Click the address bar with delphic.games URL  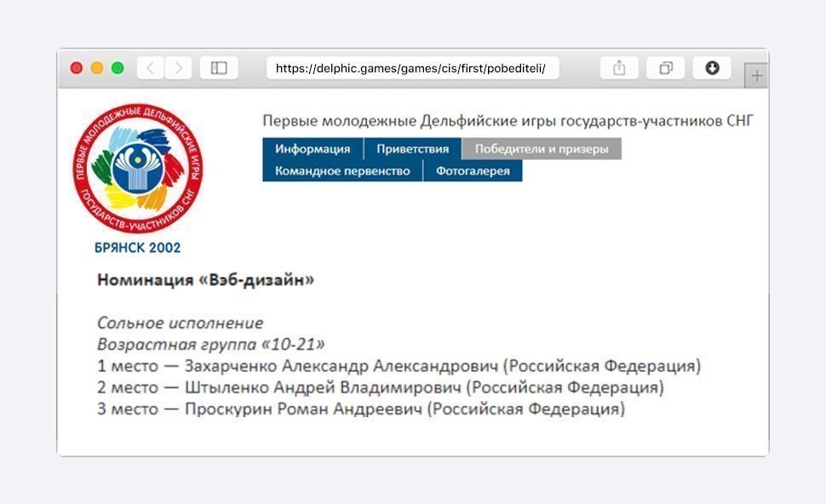pyautogui.click(x=412, y=68)
